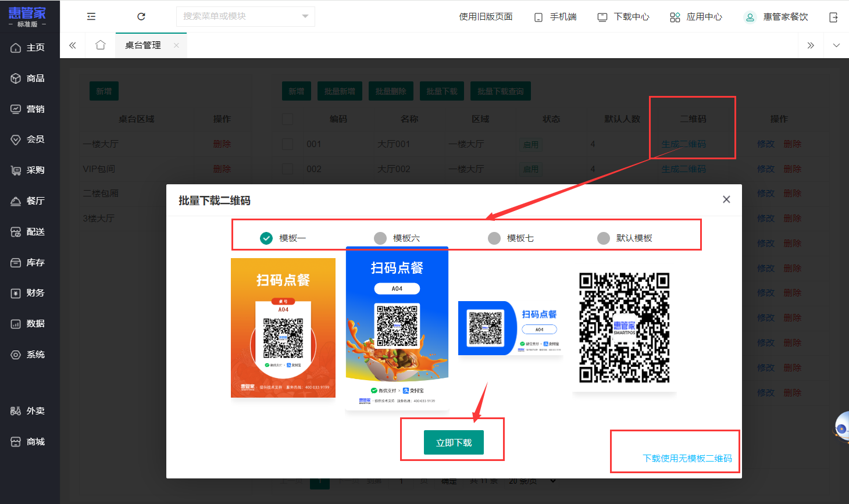
Task: Click the 惠管家 logo
Action: (x=27, y=16)
